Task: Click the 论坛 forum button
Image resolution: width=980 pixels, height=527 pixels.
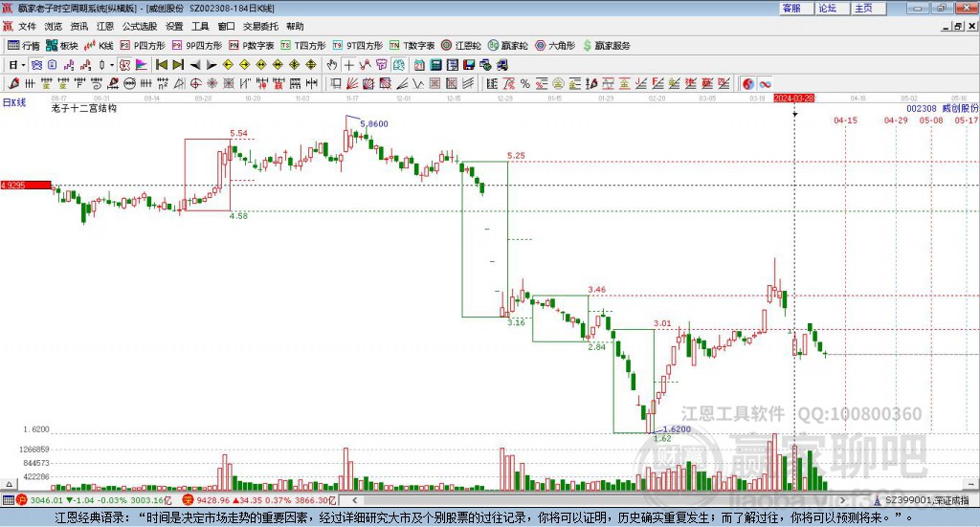Action: [x=832, y=8]
